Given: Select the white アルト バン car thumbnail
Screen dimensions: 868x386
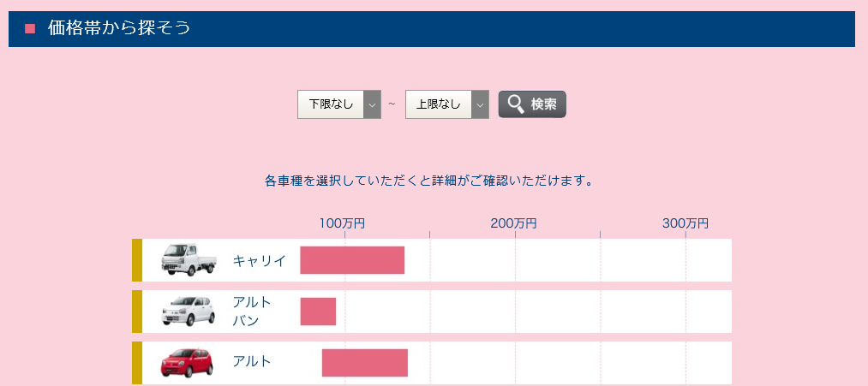Looking at the screenshot, I should click(188, 311).
